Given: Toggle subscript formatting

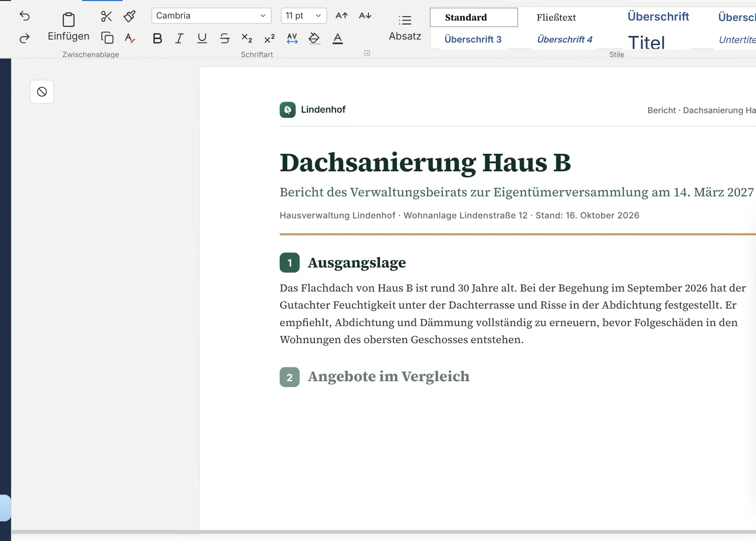Looking at the screenshot, I should click(247, 38).
